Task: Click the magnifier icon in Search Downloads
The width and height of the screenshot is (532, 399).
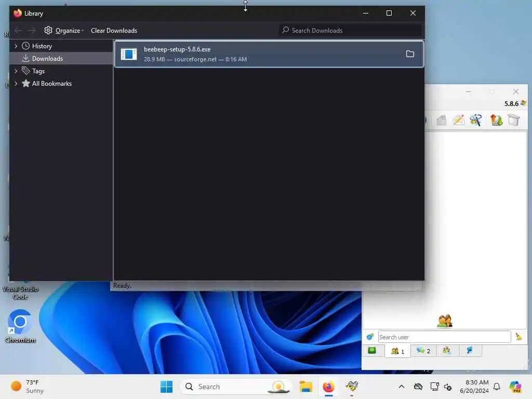Action: (286, 30)
